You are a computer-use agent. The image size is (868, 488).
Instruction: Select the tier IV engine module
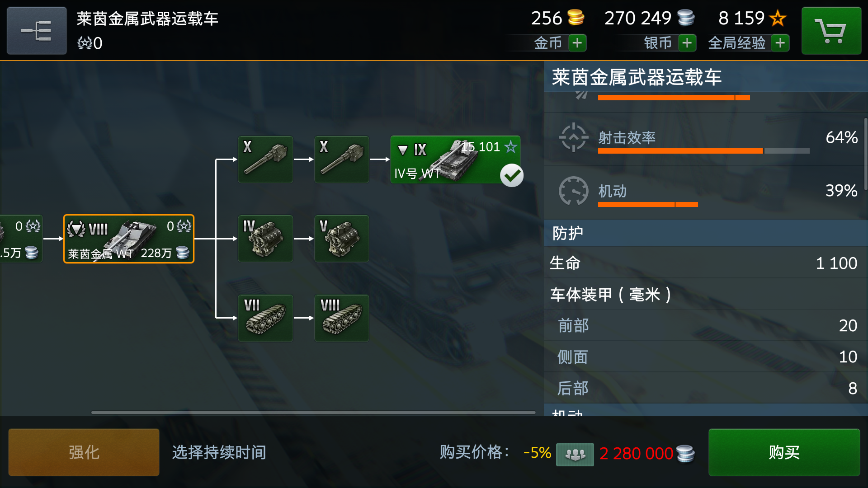tap(265, 239)
